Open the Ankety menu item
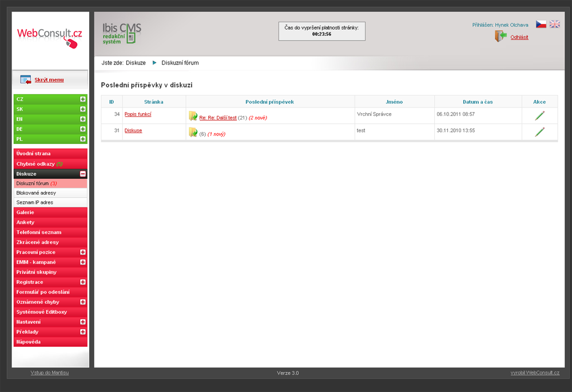 click(x=50, y=222)
